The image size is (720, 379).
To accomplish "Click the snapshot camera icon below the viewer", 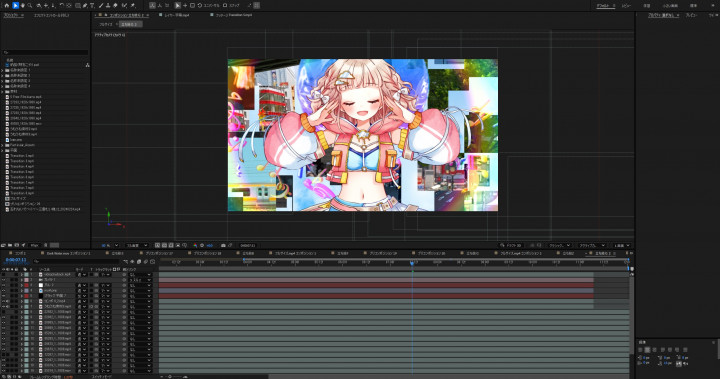I will click(x=223, y=245).
